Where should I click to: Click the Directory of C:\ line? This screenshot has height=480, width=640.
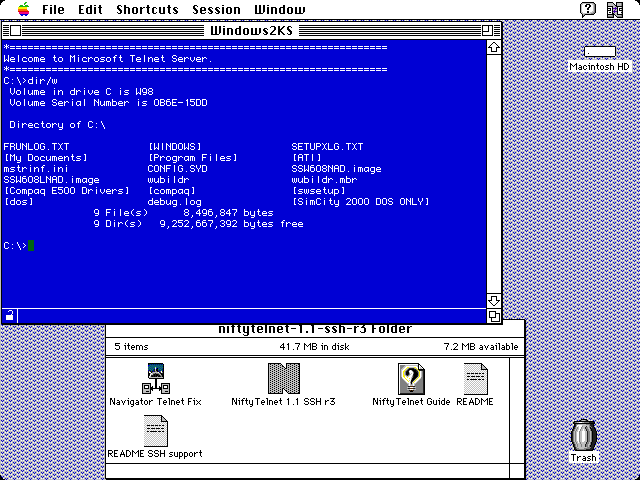pyautogui.click(x=57, y=124)
